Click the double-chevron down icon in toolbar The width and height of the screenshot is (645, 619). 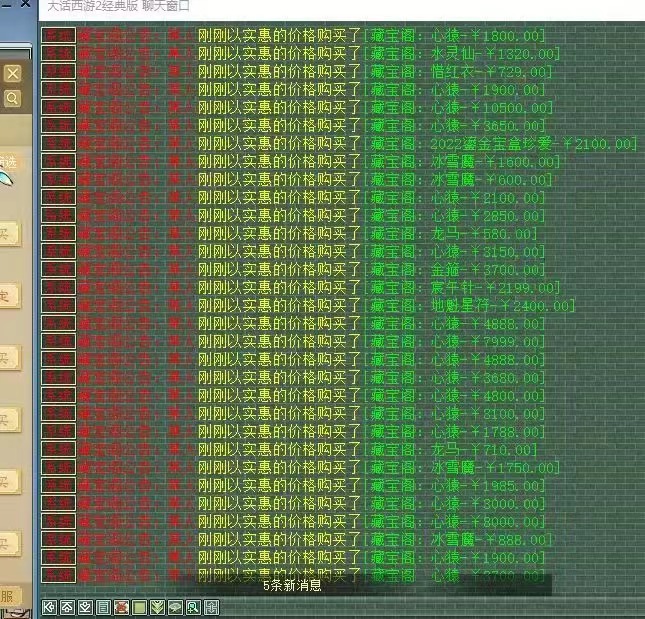(157, 607)
